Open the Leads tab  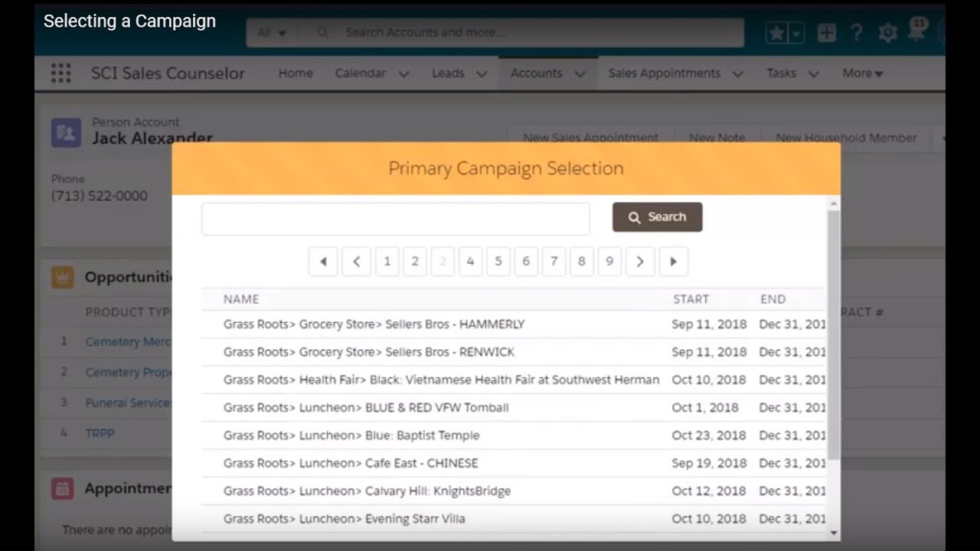coord(448,73)
